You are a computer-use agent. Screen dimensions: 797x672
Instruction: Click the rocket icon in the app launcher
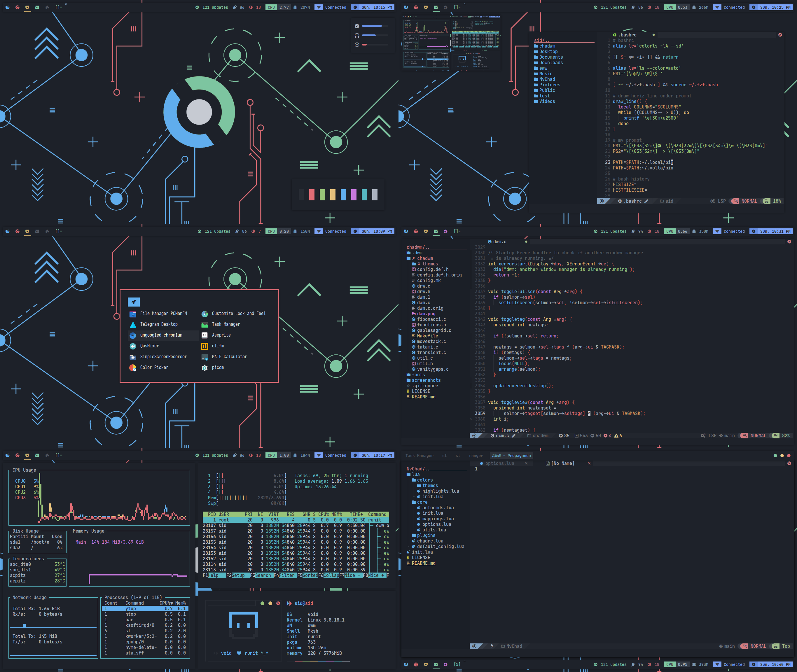point(134,302)
